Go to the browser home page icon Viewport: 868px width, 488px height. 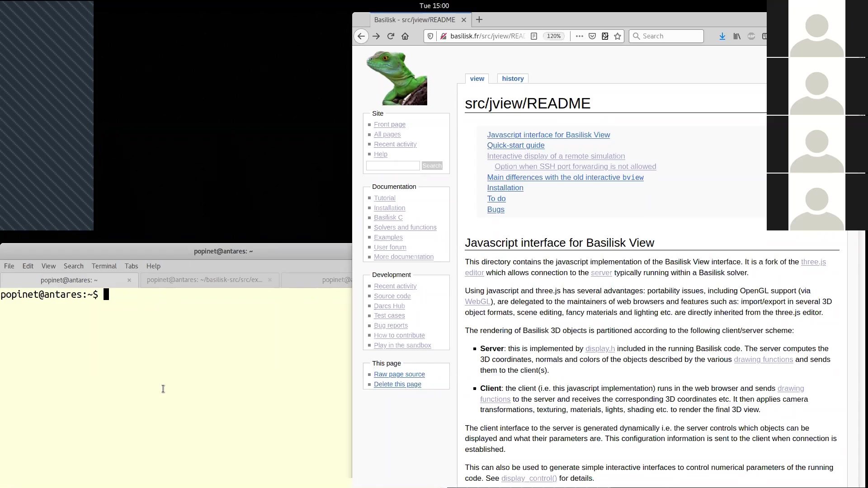coord(405,36)
